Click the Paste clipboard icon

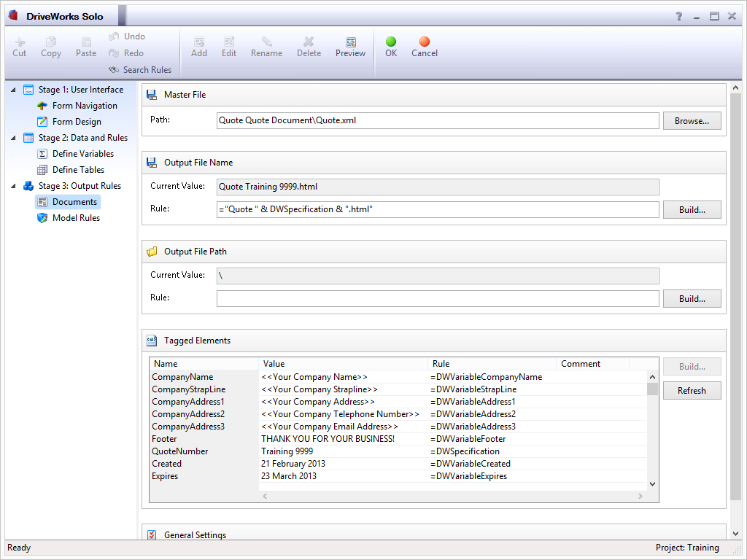tap(86, 42)
